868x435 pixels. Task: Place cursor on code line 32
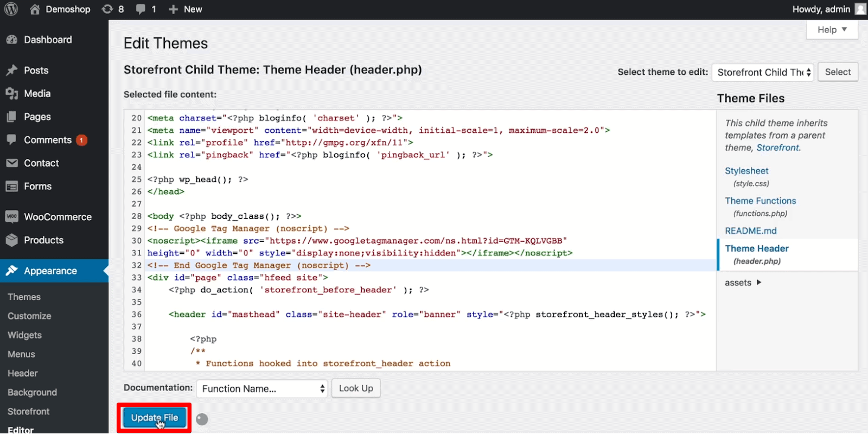(x=423, y=265)
